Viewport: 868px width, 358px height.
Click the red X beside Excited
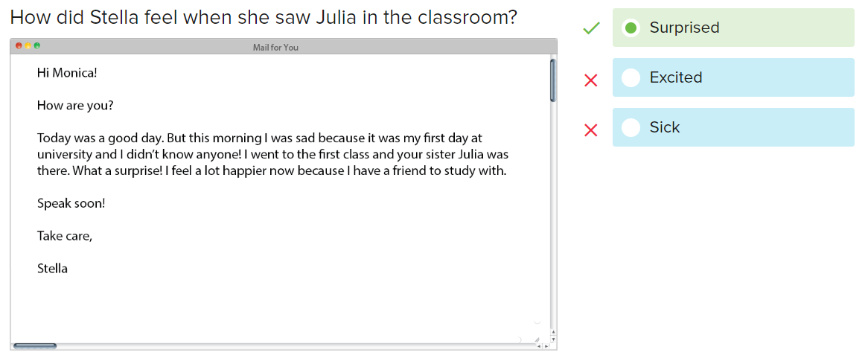click(x=591, y=81)
